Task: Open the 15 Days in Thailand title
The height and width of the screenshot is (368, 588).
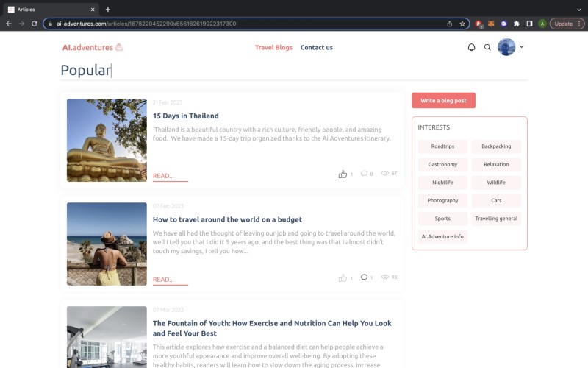Action: [x=186, y=116]
